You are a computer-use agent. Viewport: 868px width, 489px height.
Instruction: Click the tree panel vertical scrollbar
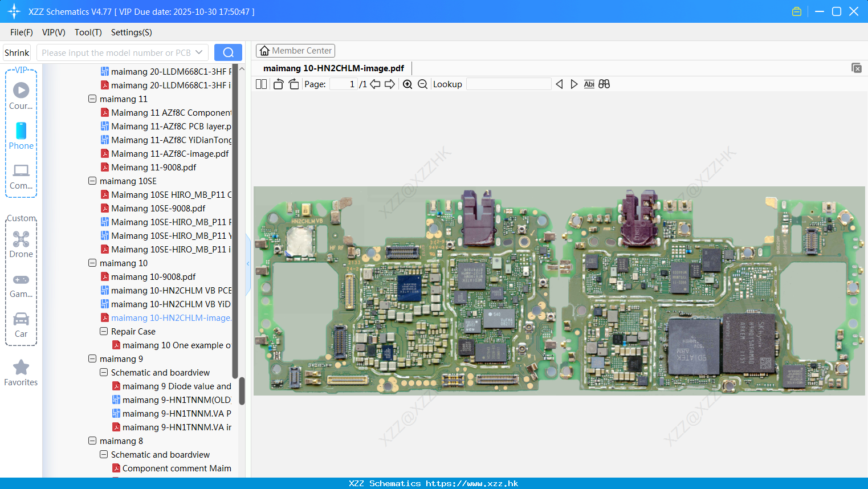(242, 391)
